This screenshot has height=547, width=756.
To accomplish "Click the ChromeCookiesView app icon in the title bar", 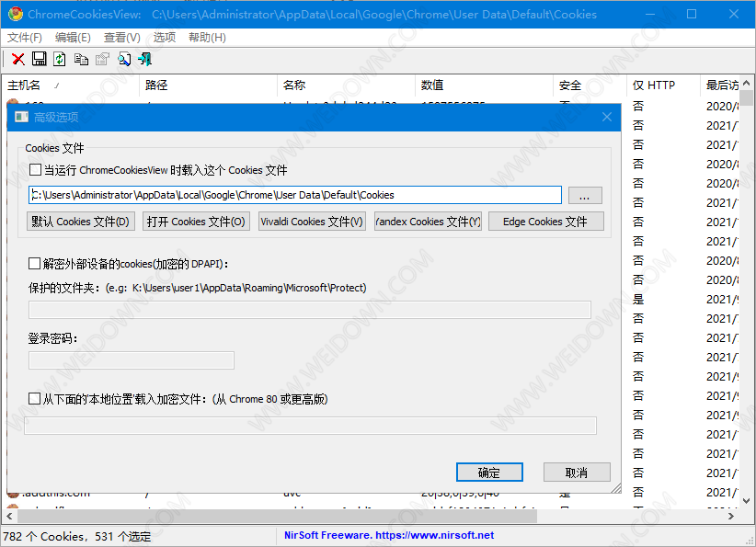I will coord(16,14).
